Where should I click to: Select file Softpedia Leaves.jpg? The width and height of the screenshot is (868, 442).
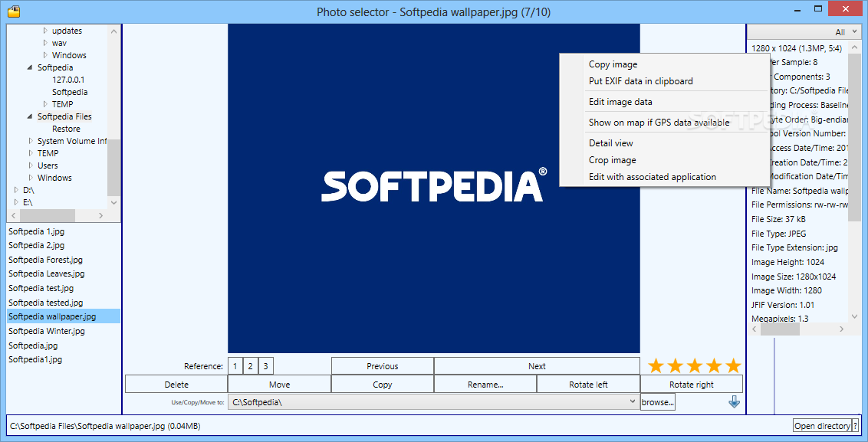47,273
